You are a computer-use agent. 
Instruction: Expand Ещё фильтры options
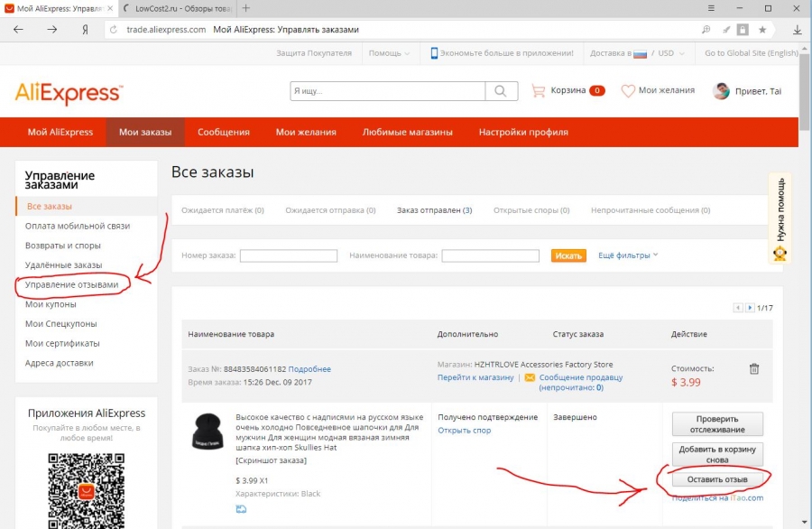[628, 255]
